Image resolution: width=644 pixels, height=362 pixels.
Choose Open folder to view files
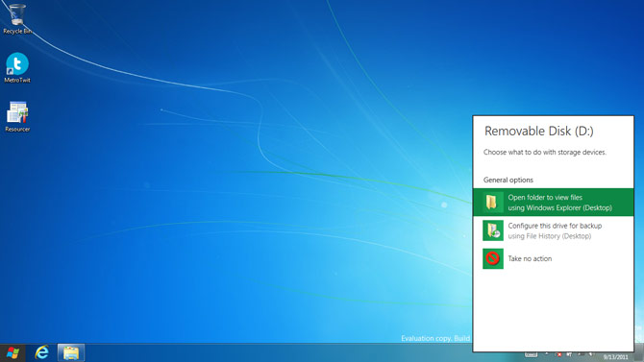(554, 203)
